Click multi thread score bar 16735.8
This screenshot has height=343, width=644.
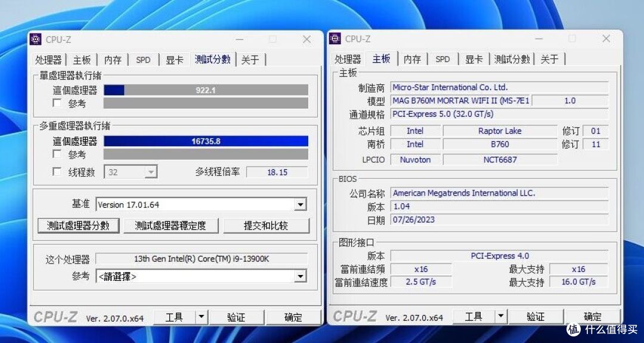[206, 141]
